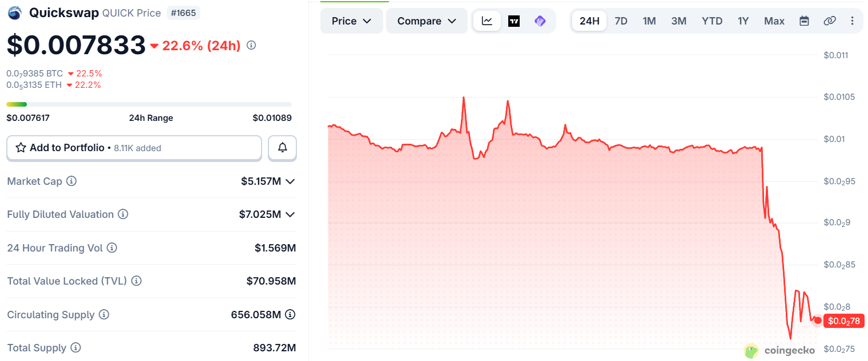The image size is (868, 361).
Task: Select the 3M time range
Action: (679, 21)
